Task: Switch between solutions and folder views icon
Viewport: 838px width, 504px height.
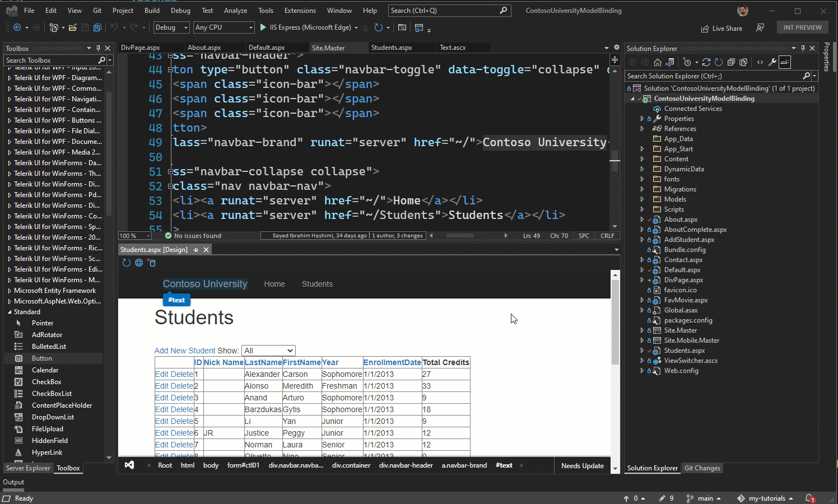Action: 670,62
